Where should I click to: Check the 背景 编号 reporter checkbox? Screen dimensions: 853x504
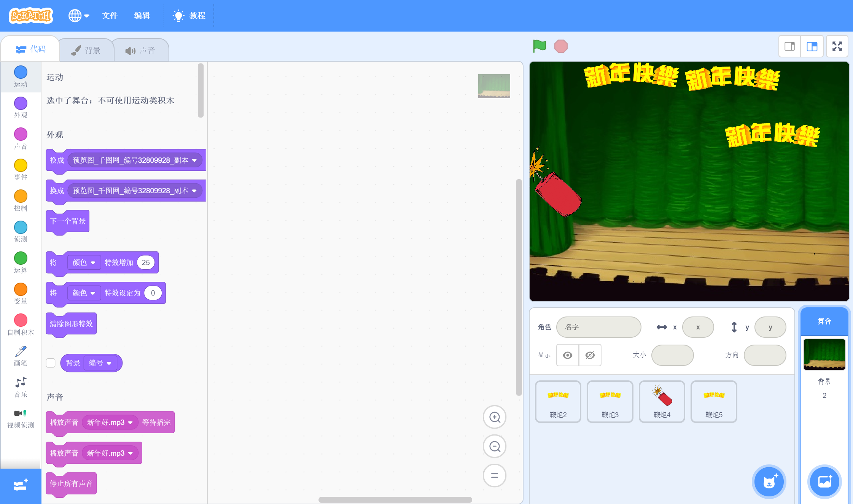(x=51, y=363)
